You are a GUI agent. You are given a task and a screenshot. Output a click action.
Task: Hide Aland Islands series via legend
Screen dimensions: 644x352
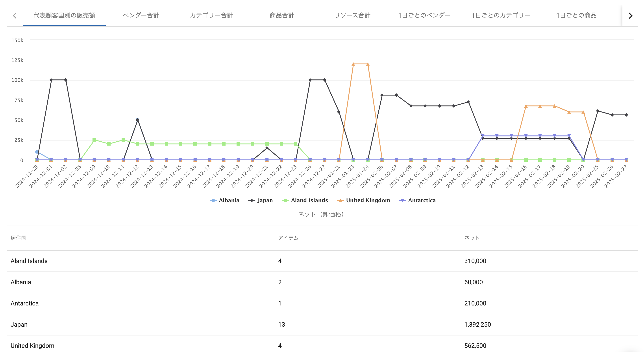(309, 200)
